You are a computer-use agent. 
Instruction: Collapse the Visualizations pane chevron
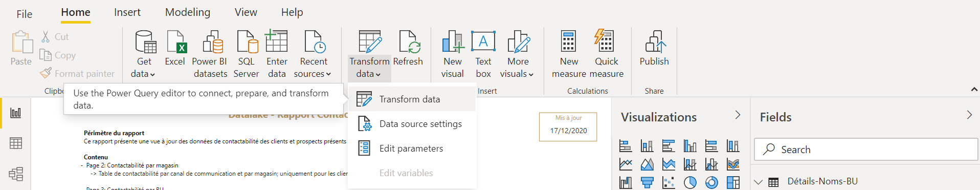738,115
